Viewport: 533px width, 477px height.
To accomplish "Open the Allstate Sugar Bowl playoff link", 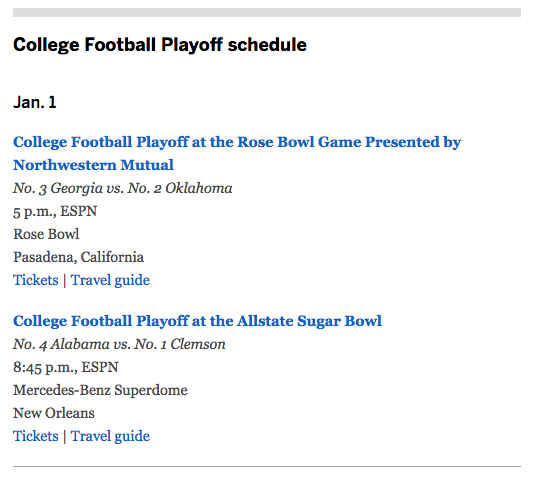I will pos(197,321).
